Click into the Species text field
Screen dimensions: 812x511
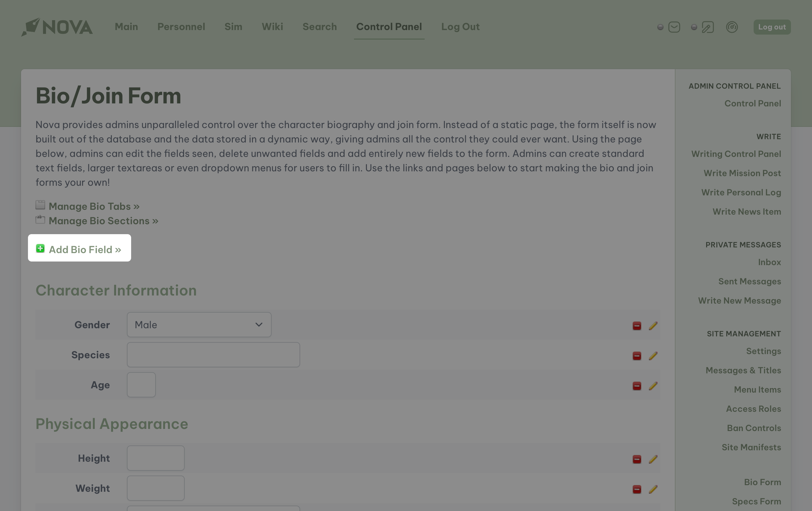[x=213, y=355]
